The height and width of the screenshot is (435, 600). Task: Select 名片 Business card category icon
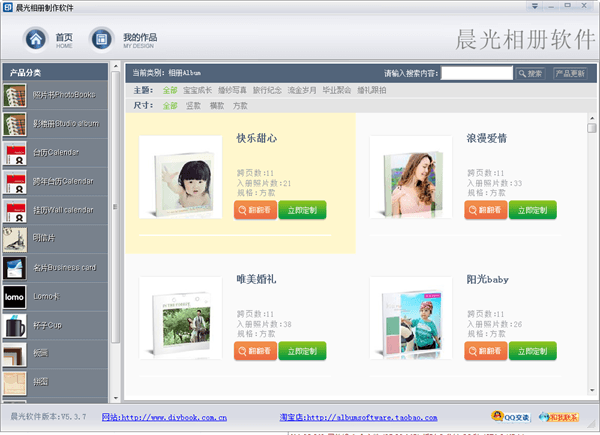14,269
